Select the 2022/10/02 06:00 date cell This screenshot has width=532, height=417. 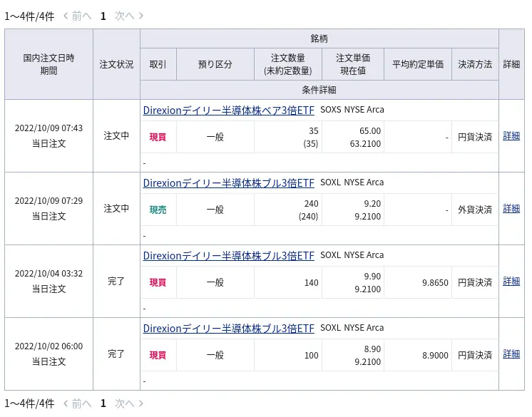pos(49,354)
